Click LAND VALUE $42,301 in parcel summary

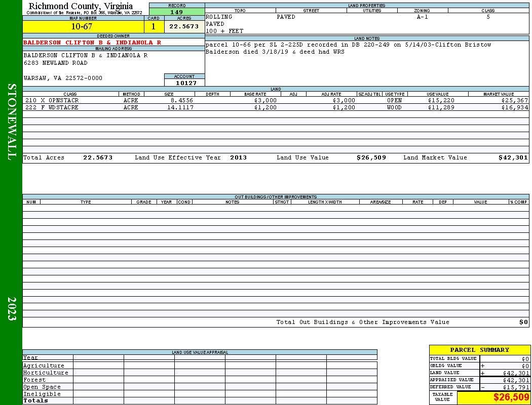516,373
